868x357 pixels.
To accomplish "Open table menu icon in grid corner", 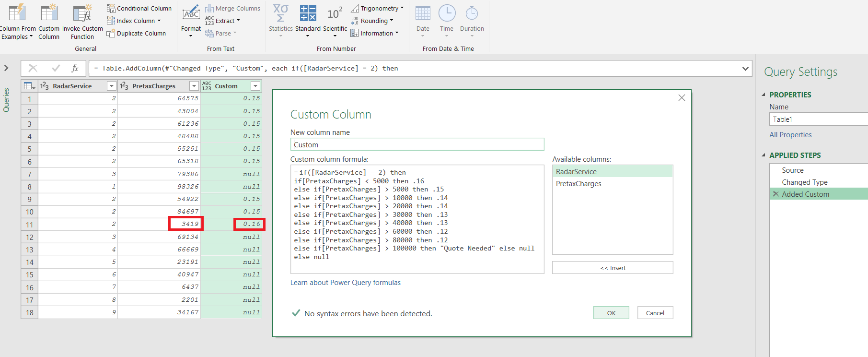I will pyautogui.click(x=30, y=86).
